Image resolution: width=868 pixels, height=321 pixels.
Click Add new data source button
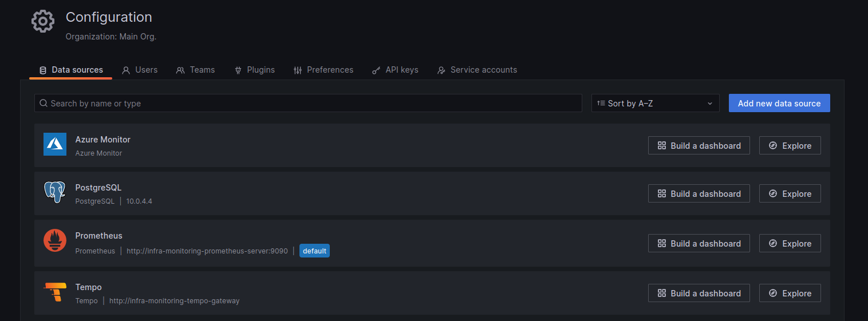point(779,103)
